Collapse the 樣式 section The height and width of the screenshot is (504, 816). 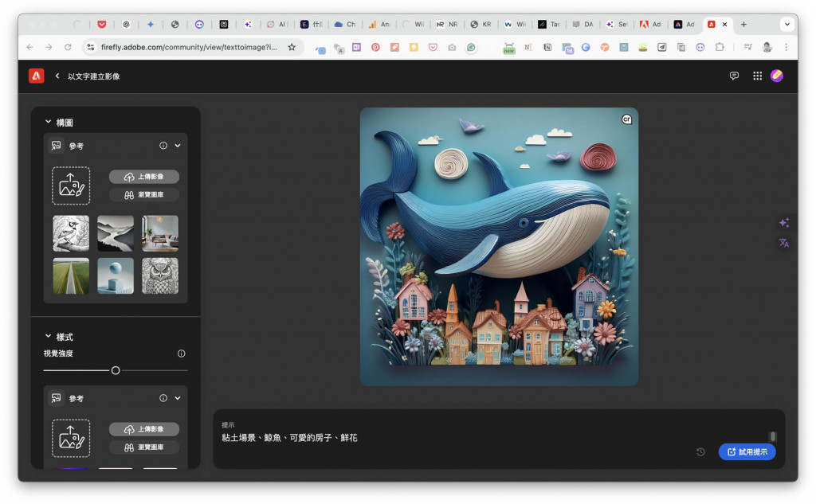tap(48, 336)
